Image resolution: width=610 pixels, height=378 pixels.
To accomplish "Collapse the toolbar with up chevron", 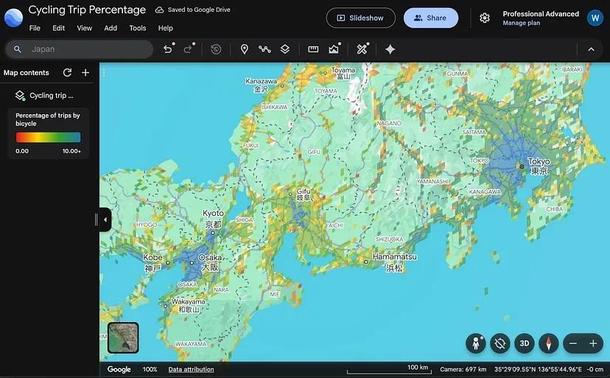I will click(591, 49).
